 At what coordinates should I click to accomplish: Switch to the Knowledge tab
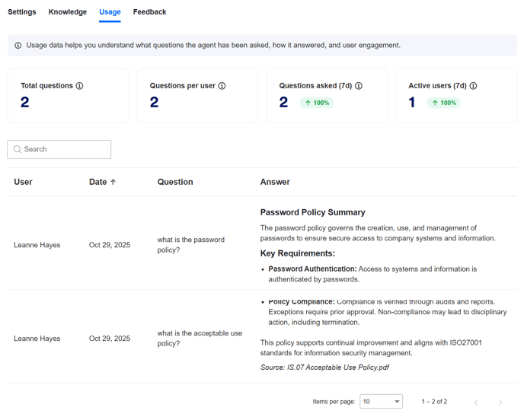[x=68, y=12]
